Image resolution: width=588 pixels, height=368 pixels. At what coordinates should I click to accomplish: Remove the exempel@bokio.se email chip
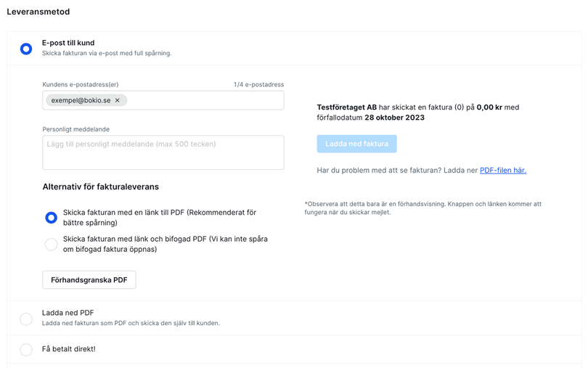pos(118,100)
